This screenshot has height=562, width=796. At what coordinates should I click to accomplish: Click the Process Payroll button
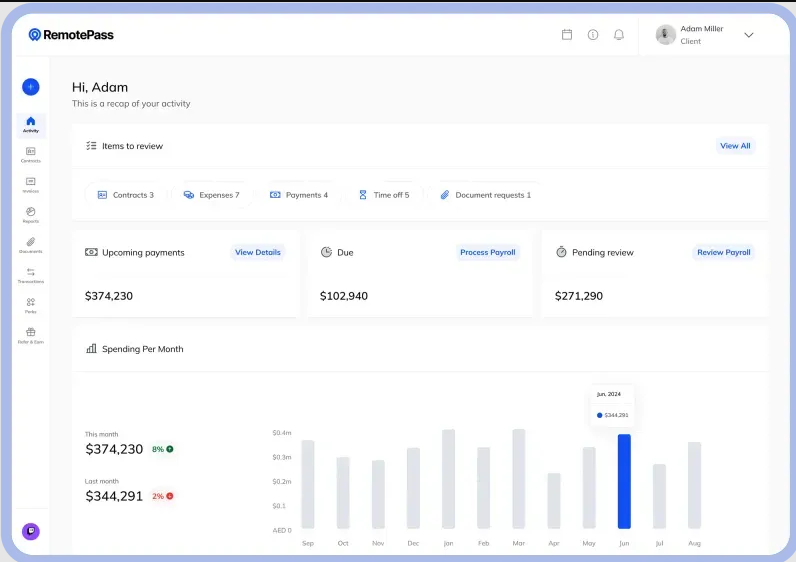click(488, 253)
